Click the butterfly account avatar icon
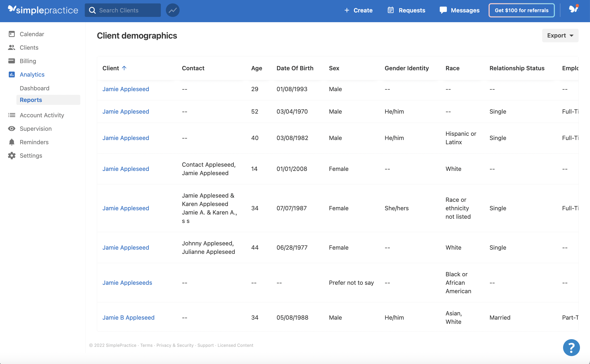Screen dimensions: 590x364 573,10
